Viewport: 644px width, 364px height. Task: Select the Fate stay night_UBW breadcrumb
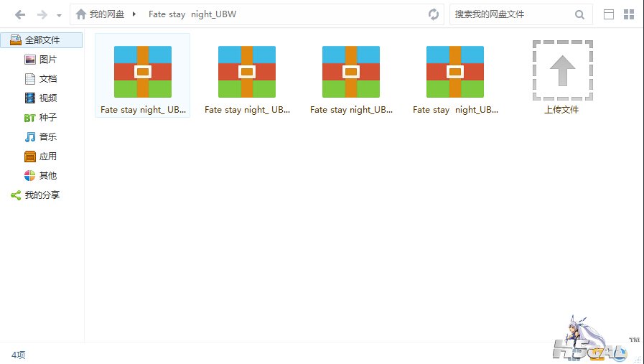click(192, 14)
